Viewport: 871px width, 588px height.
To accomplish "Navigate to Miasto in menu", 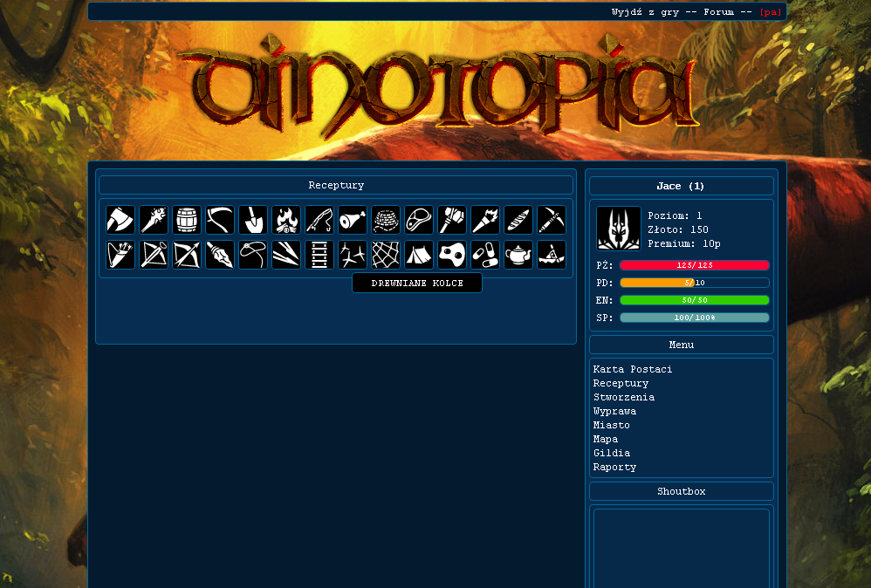I will [x=611, y=425].
